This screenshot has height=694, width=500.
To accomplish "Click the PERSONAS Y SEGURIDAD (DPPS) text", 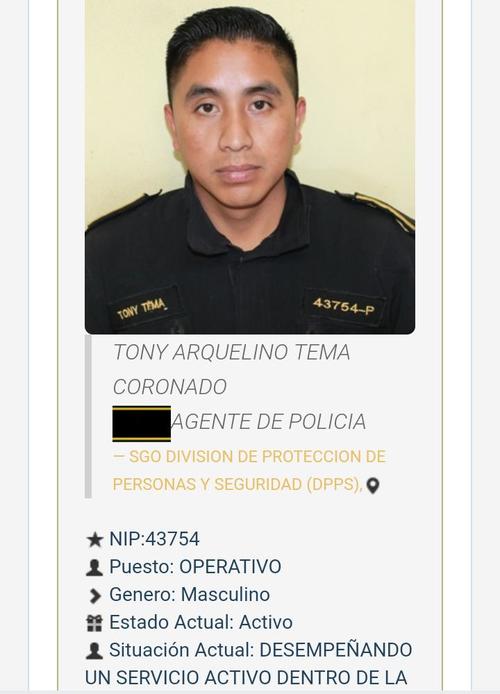I will 238,485.
